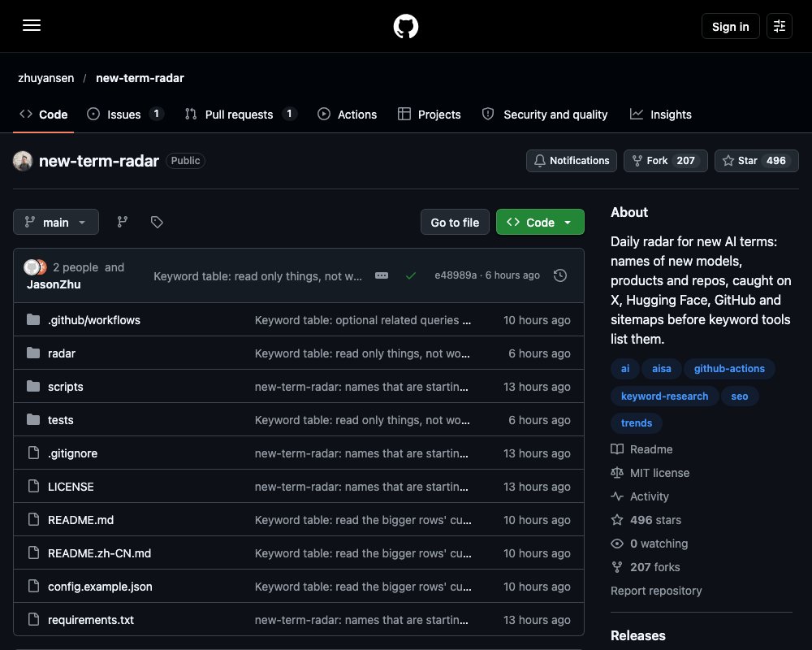Check the green commit status checkmark
The height and width of the screenshot is (650, 812).
tap(411, 275)
